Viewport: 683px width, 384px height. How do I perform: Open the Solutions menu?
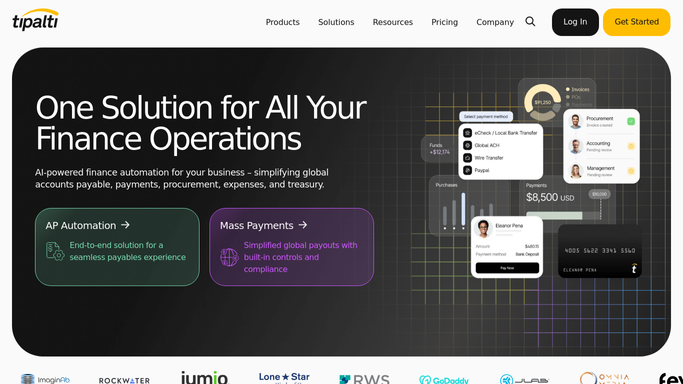[x=336, y=22]
